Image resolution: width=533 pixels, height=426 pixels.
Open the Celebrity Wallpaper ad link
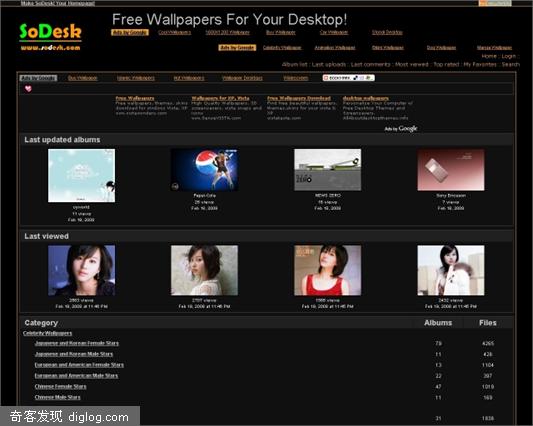(282, 48)
